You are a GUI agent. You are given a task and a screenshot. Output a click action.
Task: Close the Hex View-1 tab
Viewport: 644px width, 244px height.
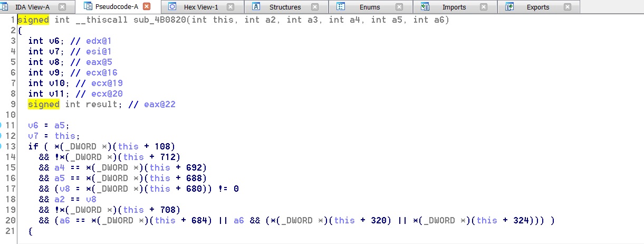(x=230, y=7)
